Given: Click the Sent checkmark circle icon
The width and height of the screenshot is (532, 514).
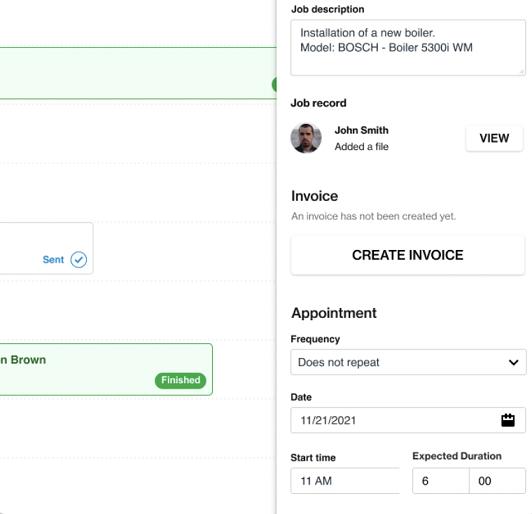Looking at the screenshot, I should coord(78,260).
